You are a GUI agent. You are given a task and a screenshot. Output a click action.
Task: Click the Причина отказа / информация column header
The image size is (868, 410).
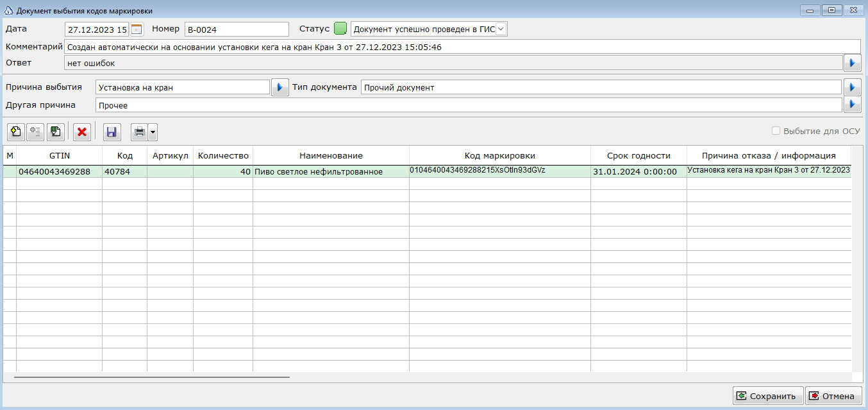point(769,155)
